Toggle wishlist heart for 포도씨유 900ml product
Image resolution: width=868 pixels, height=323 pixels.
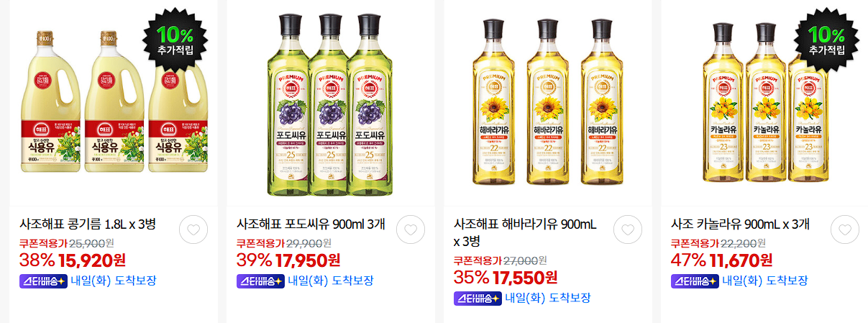click(411, 229)
